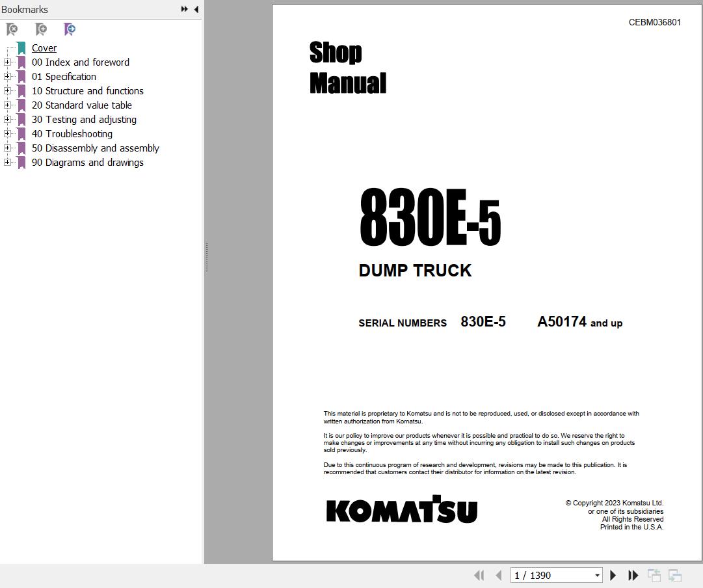This screenshot has height=588, width=703.
Task: Click bookmark icon beside 01 Specification
Action: [21, 77]
